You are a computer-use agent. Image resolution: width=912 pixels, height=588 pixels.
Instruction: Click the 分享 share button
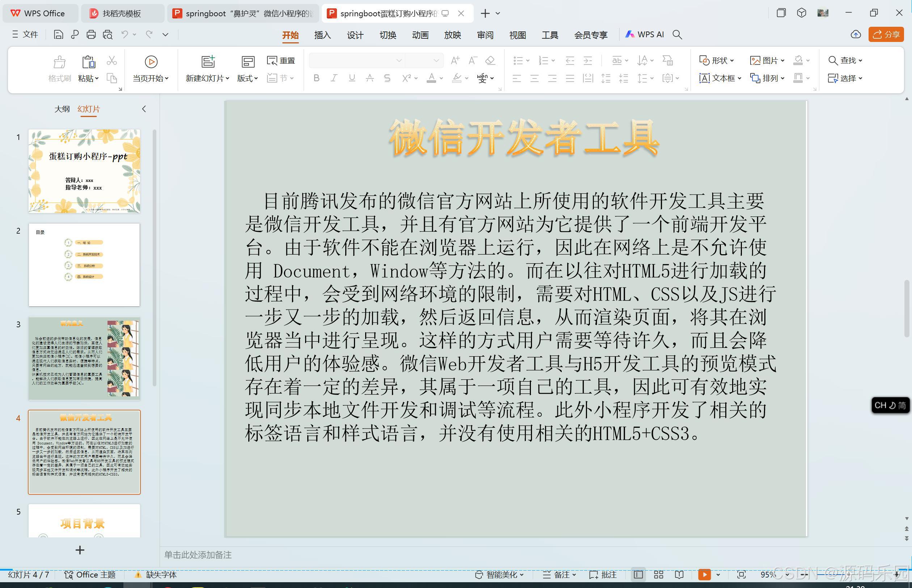pyautogui.click(x=886, y=34)
